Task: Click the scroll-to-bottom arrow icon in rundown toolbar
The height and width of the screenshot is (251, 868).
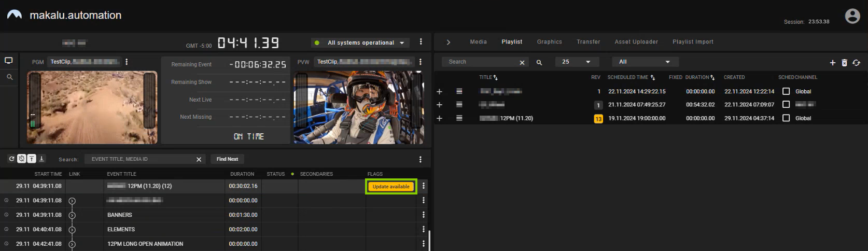Action: [x=41, y=159]
